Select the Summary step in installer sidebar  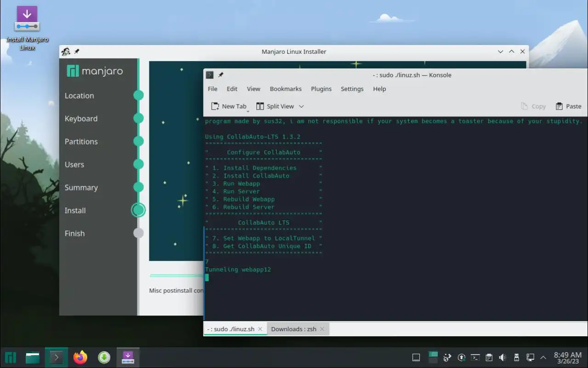click(x=81, y=188)
